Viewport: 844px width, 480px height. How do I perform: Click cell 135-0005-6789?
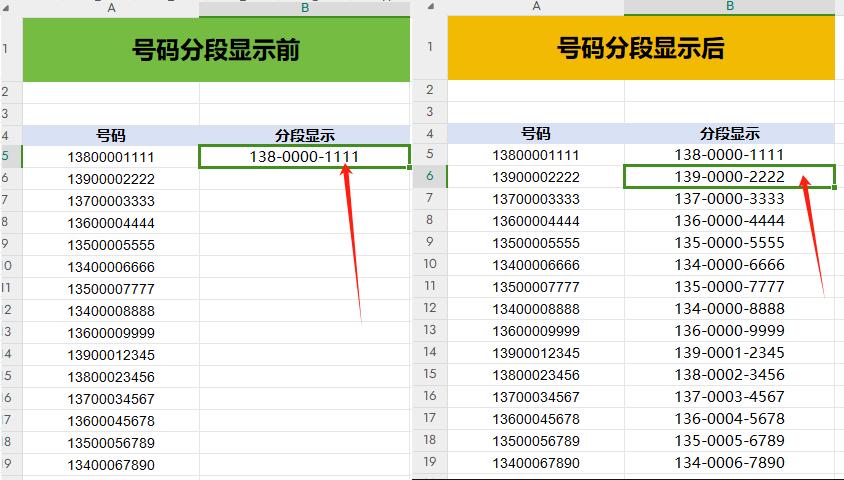pyautogui.click(x=730, y=441)
